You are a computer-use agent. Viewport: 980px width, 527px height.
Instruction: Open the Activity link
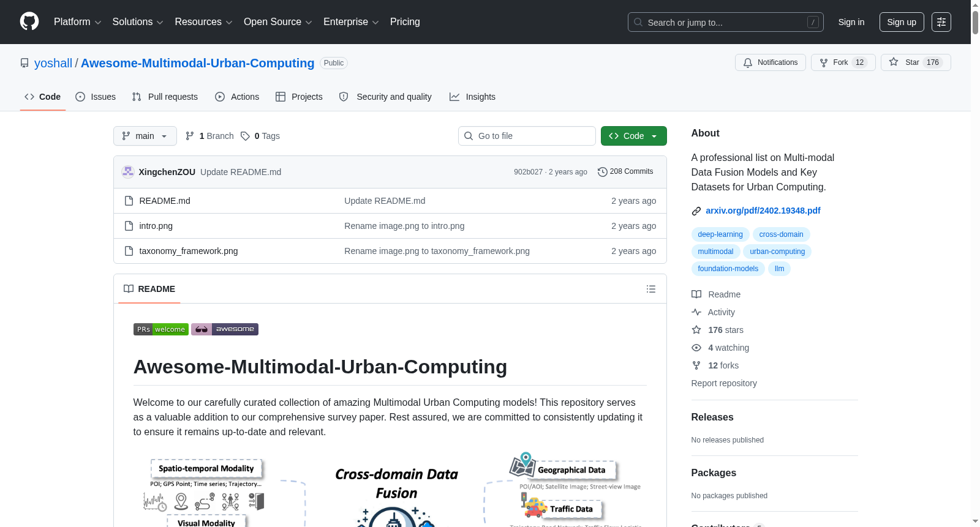714,312
